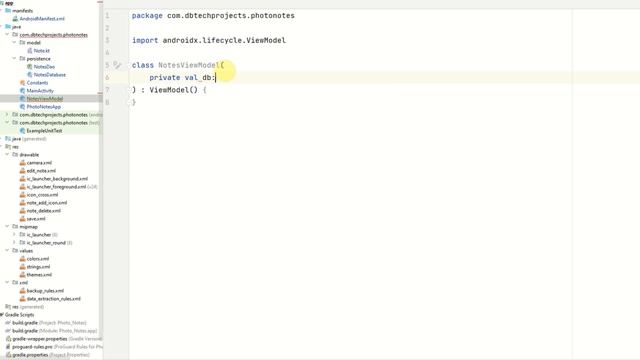640x360 pixels.
Task: Click line number 1 in the gutter
Action: 107,16
